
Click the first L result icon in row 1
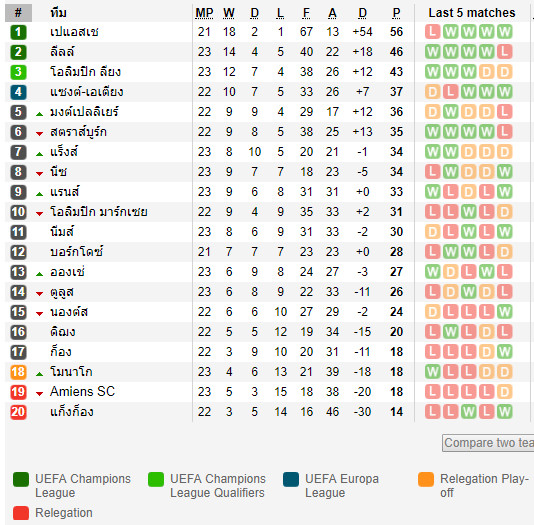click(x=433, y=32)
